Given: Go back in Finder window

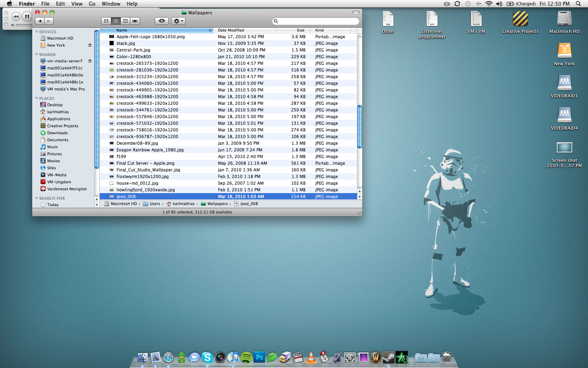Looking at the screenshot, I should [40, 21].
